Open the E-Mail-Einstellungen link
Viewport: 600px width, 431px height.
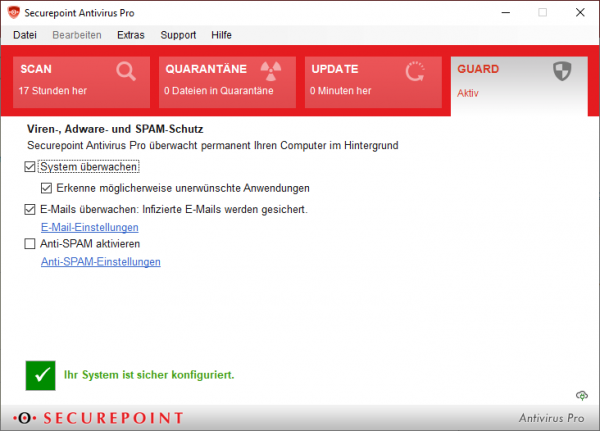click(89, 228)
